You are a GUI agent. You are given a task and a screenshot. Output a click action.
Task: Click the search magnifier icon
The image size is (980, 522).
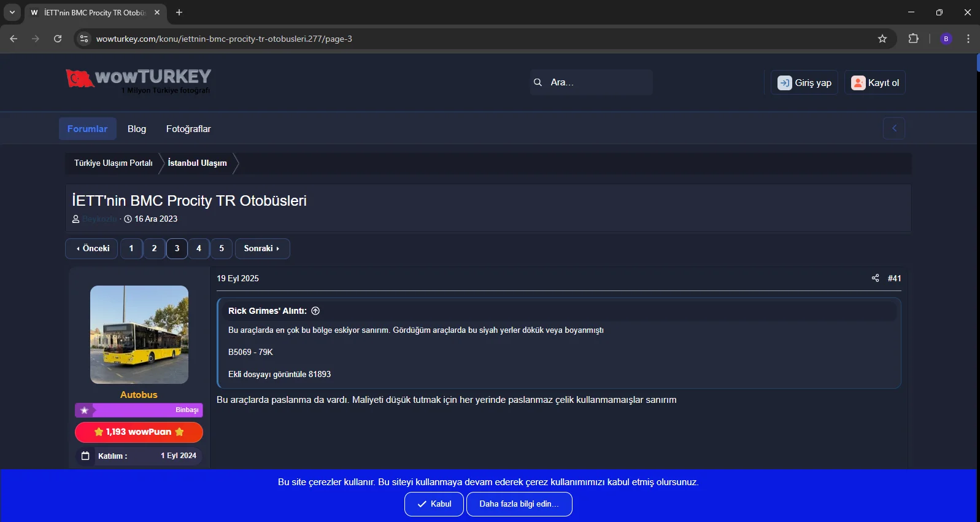[538, 82]
